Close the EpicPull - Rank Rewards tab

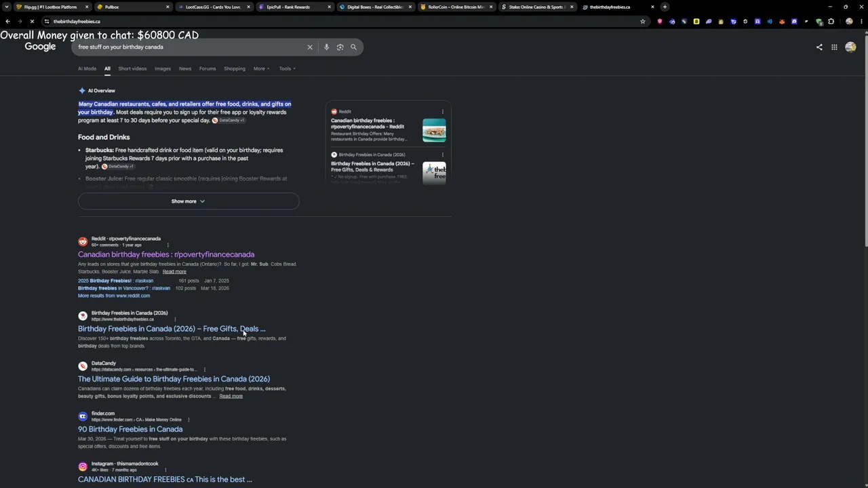(x=329, y=7)
